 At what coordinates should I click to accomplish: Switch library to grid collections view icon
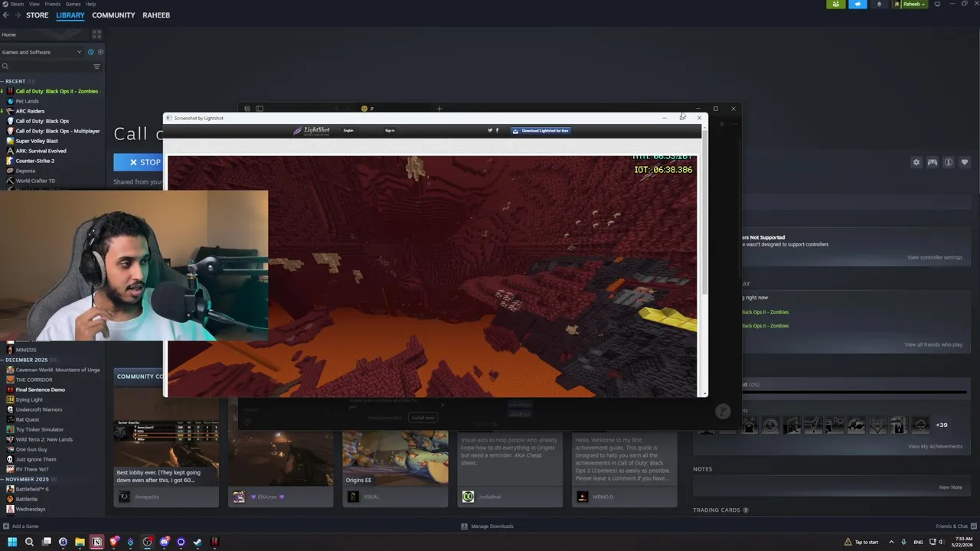[x=96, y=34]
